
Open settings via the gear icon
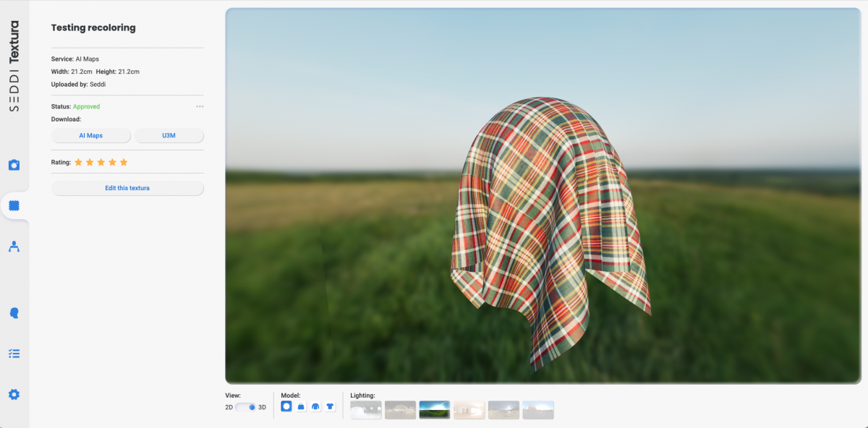(x=14, y=394)
